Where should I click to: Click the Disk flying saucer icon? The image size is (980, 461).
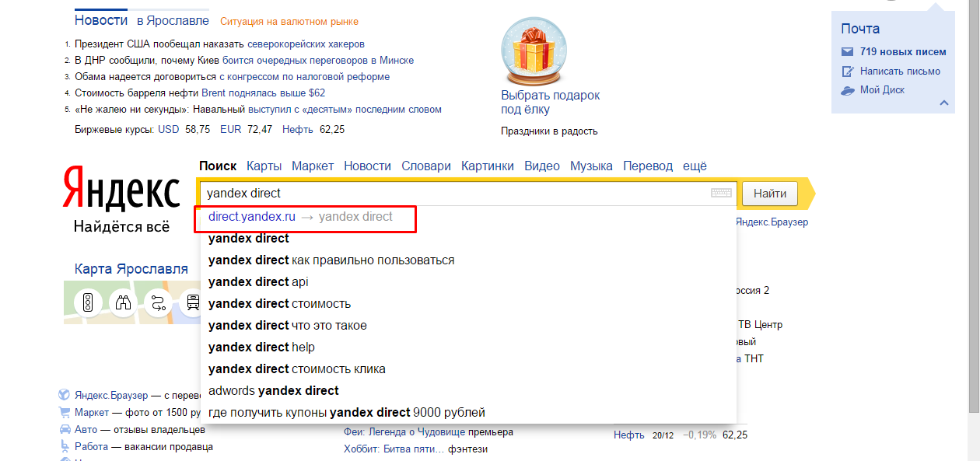[x=848, y=90]
